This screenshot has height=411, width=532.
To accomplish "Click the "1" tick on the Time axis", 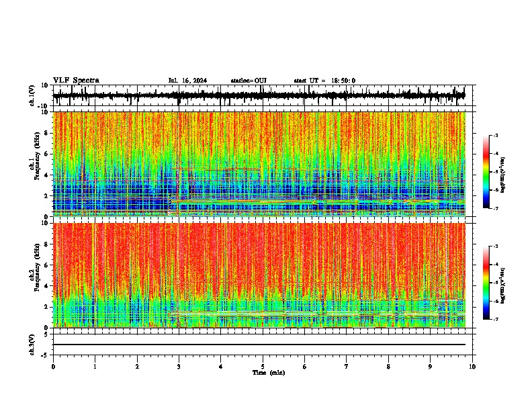I will (95, 367).
